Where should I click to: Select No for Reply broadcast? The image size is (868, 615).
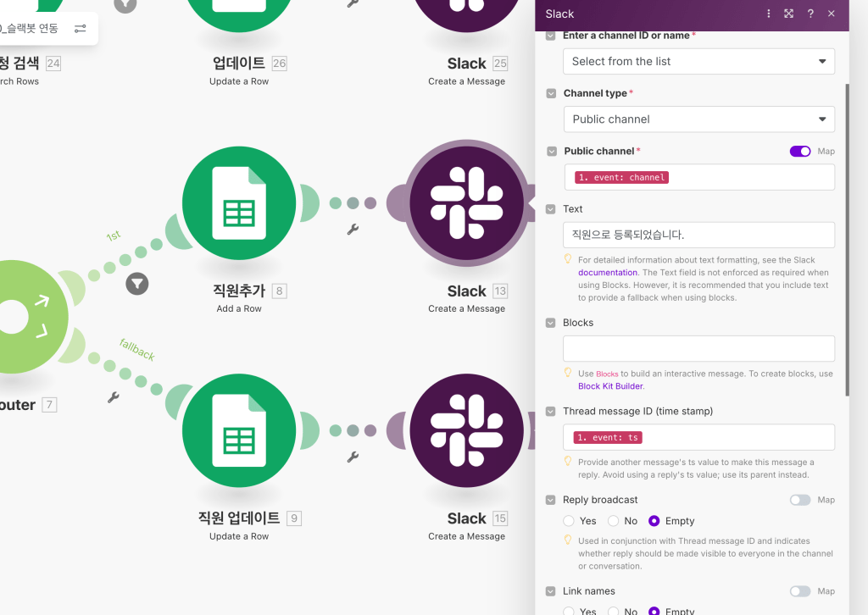[613, 521]
